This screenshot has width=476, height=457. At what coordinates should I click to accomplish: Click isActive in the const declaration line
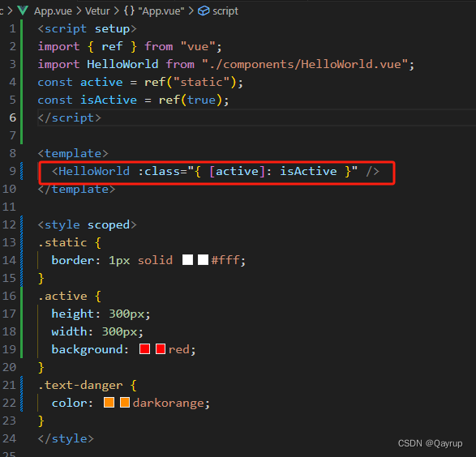tap(109, 100)
